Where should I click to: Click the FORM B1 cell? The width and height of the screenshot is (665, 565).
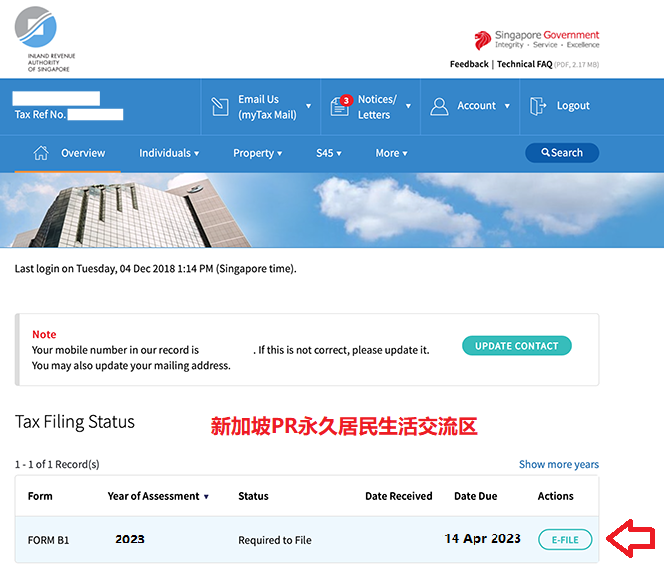click(48, 540)
